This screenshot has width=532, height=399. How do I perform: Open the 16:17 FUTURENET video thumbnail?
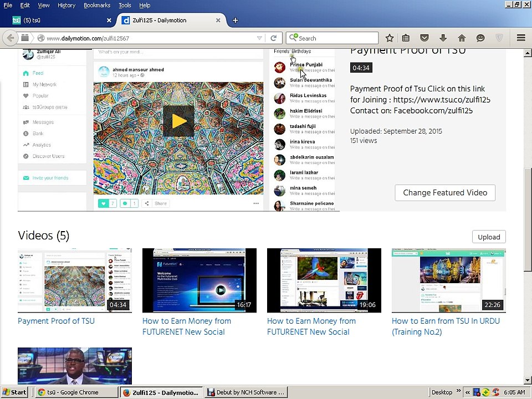tap(199, 280)
